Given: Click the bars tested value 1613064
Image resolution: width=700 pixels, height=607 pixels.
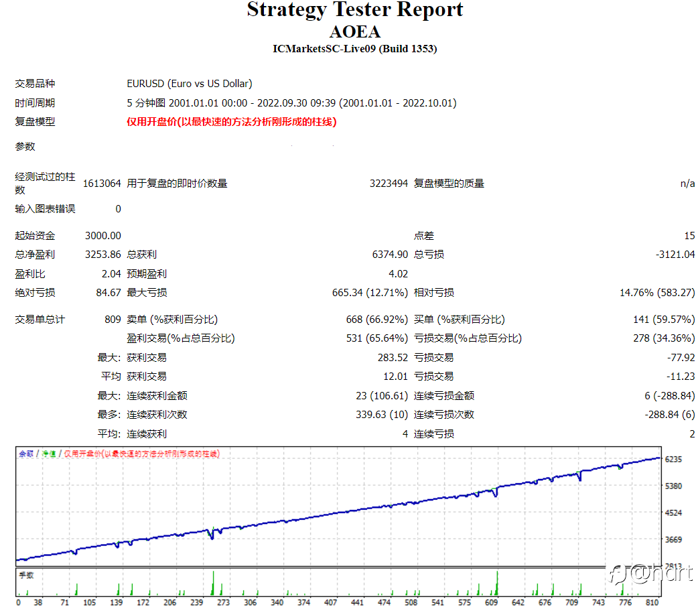Looking at the screenshot, I should tap(102, 184).
